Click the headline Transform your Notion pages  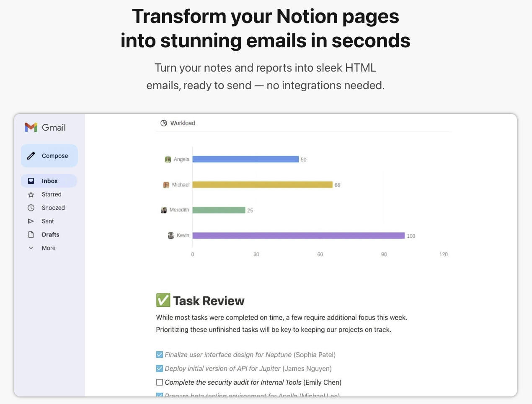click(x=266, y=16)
